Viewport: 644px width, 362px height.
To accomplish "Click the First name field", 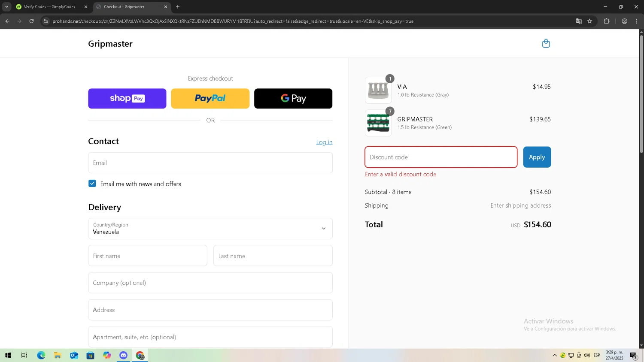I will coord(148,256).
